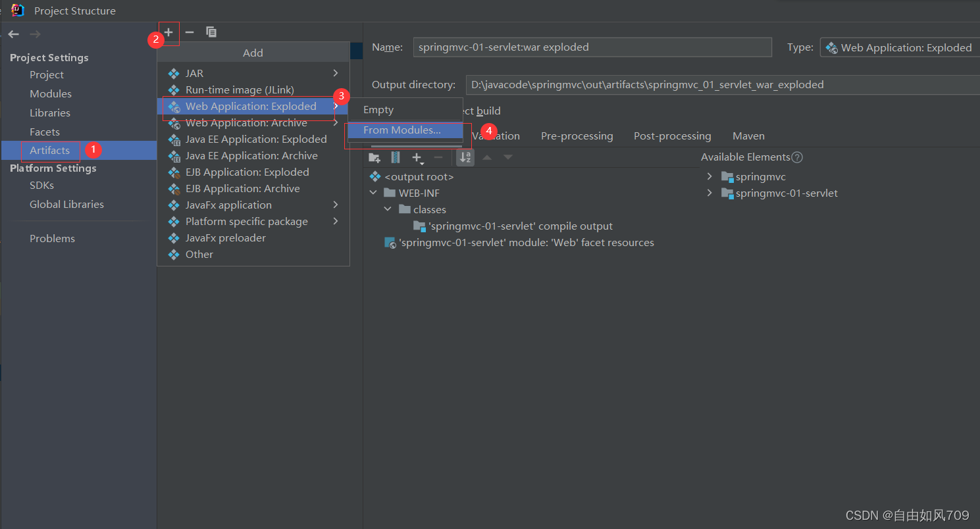Viewport: 980px width, 529px height.
Task: Click the Remove element minus in layout toolbar
Action: (438, 157)
